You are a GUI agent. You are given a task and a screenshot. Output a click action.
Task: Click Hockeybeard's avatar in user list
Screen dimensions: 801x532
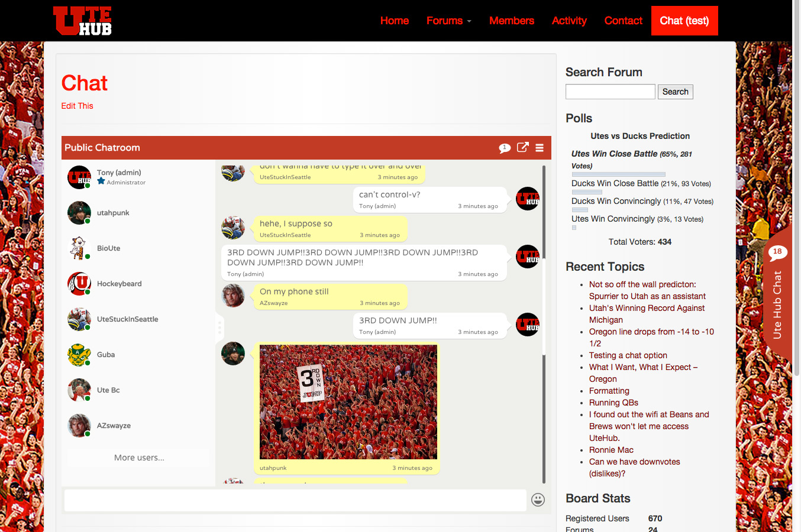pyautogui.click(x=79, y=284)
